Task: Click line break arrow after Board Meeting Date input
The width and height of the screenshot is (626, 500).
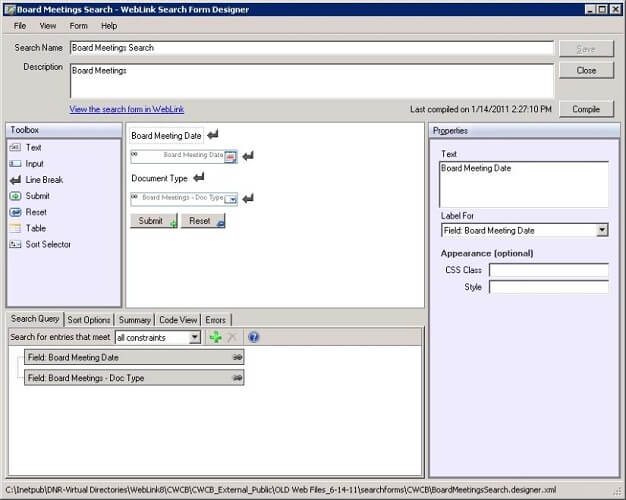Action: pos(248,156)
